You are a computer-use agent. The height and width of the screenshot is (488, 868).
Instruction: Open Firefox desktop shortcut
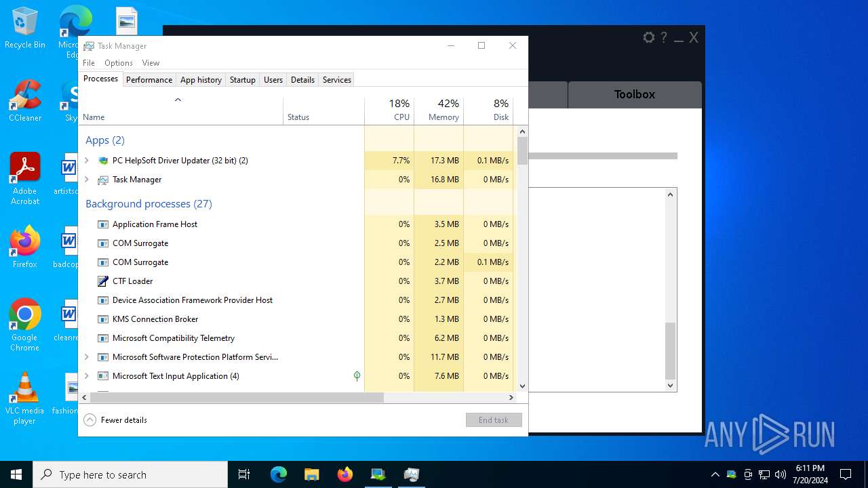pyautogui.click(x=25, y=247)
